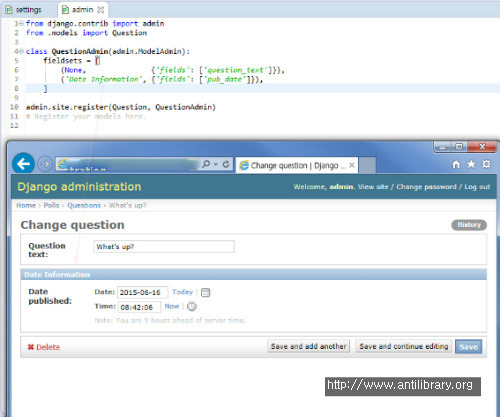Click the search magnifier in address bar
Viewport: 500px width, 417px height.
click(206, 164)
